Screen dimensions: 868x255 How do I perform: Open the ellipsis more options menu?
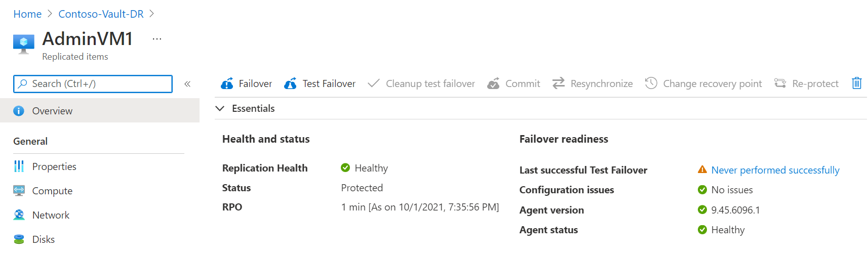(157, 39)
